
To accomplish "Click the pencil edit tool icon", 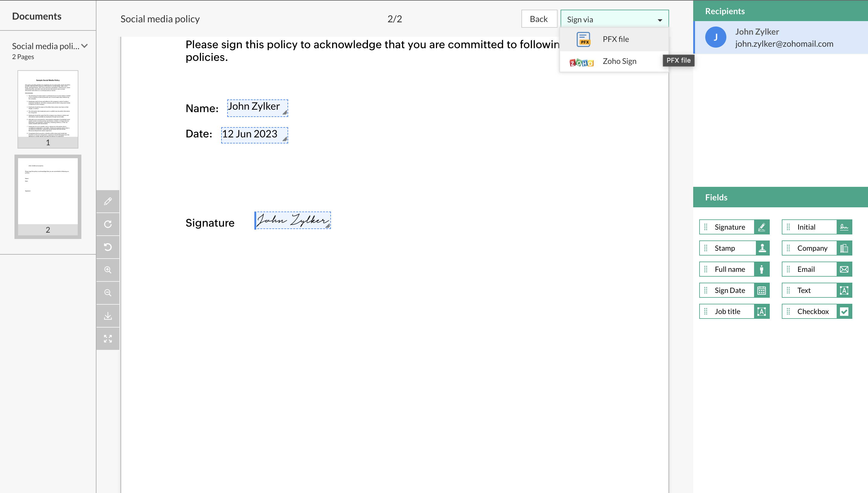I will click(108, 202).
